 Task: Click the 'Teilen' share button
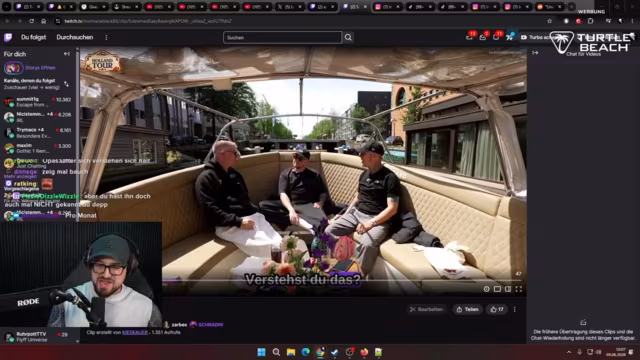pos(467,309)
